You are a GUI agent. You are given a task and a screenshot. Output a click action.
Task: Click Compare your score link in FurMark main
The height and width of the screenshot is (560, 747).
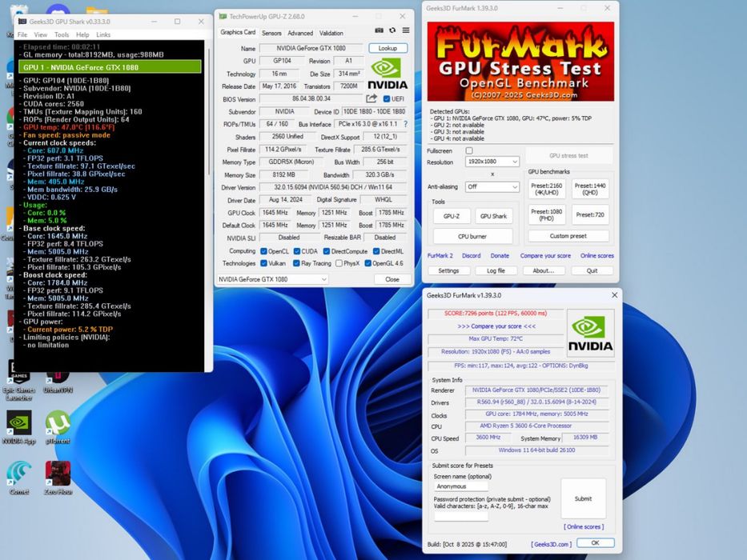pos(545,256)
